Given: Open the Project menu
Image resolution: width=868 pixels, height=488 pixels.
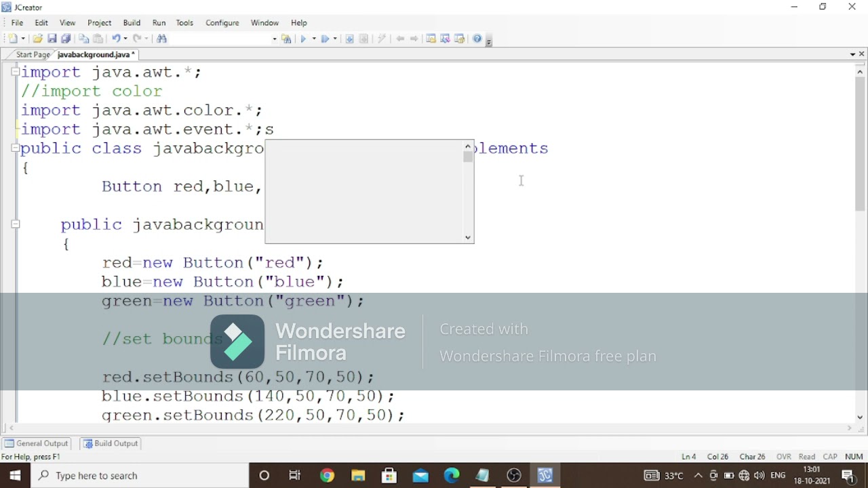Looking at the screenshot, I should pyautogui.click(x=99, y=22).
